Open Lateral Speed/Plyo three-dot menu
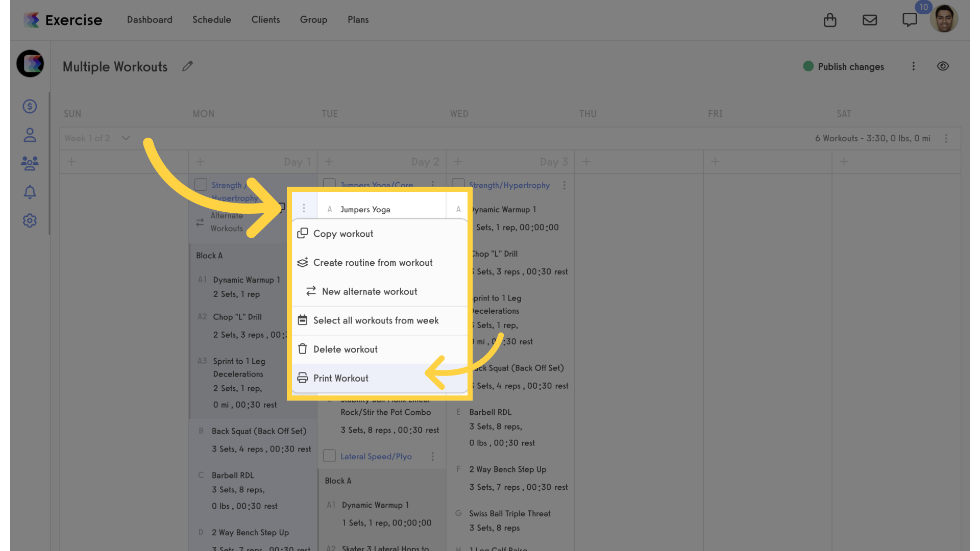 coord(432,456)
